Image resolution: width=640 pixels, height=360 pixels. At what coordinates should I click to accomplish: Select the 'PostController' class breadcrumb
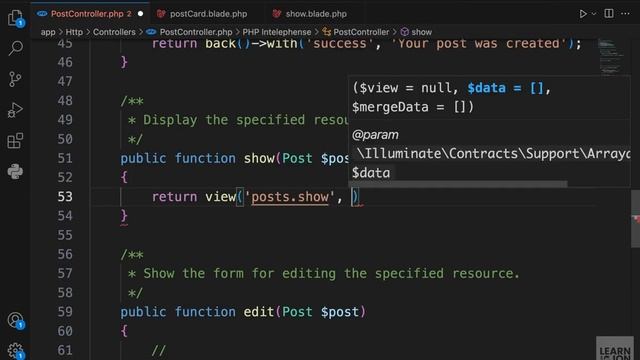click(x=361, y=32)
